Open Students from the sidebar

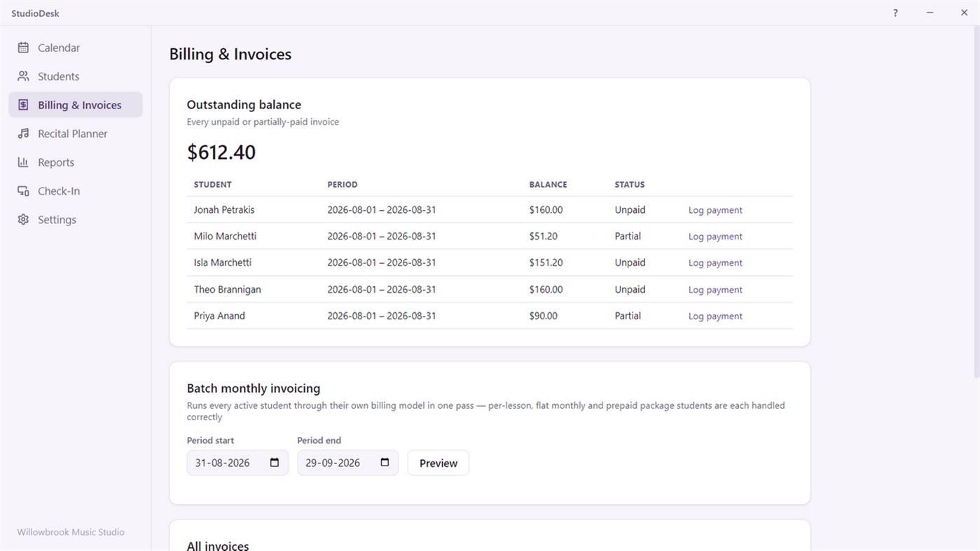click(76, 76)
